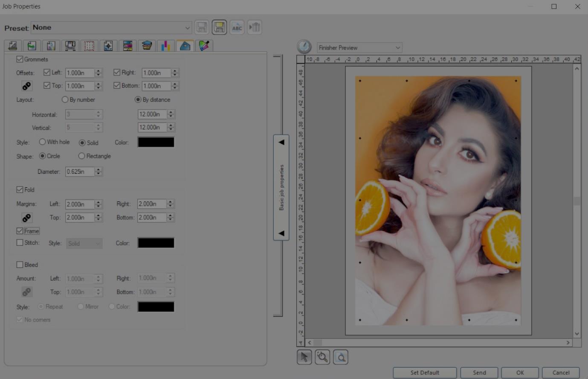Click stepper of grommet Left offset field
Image resolution: width=588 pixels, height=379 pixels.
[x=98, y=73]
